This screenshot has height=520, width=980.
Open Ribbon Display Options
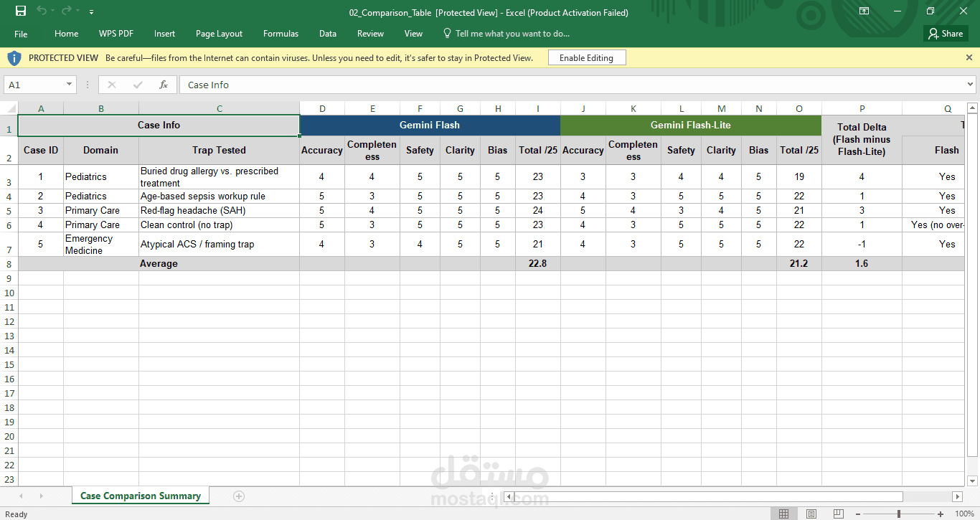tap(864, 11)
